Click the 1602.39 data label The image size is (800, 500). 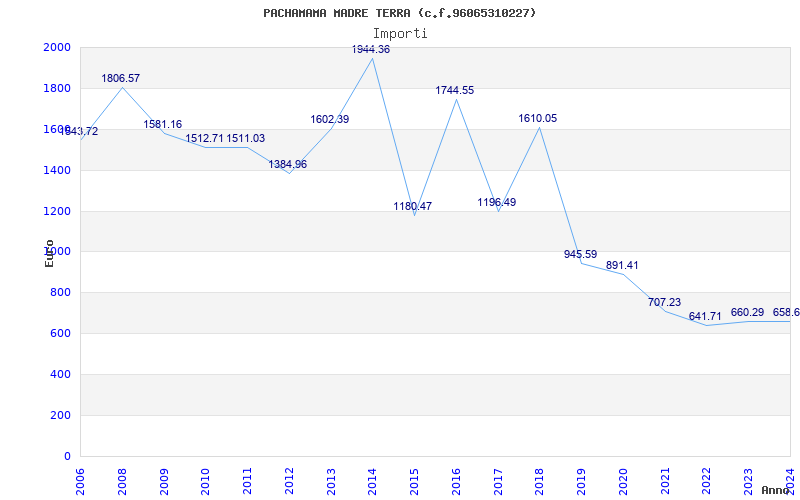tap(330, 119)
